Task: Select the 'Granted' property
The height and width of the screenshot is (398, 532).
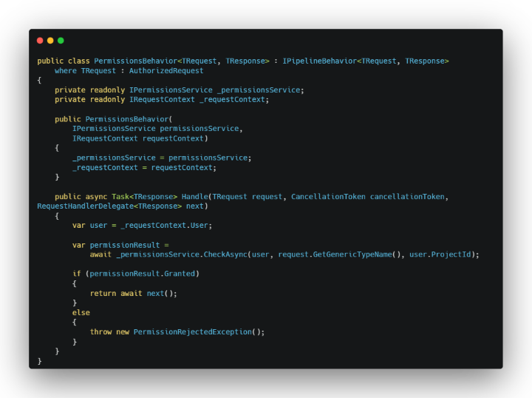Action: pos(180,274)
